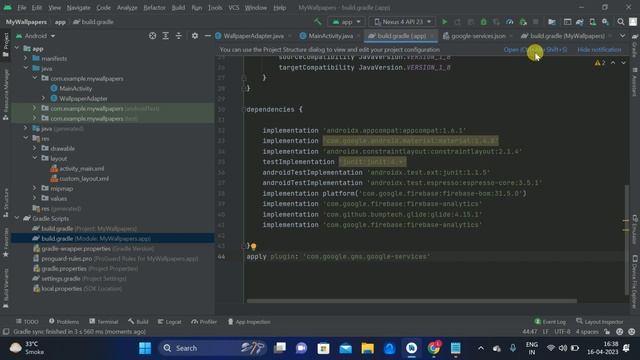Select gradle.properties in Gradle Scripts
Image resolution: width=640 pixels, height=360 pixels.
(64, 269)
